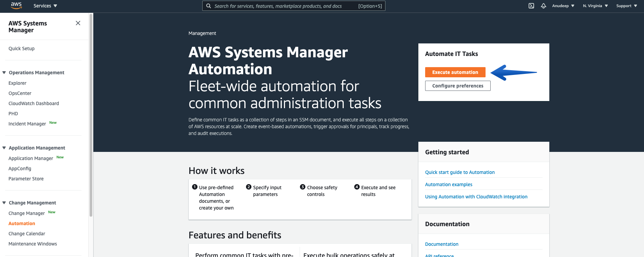This screenshot has width=644, height=257.
Task: Collapse the Change Management section
Action: click(4, 203)
